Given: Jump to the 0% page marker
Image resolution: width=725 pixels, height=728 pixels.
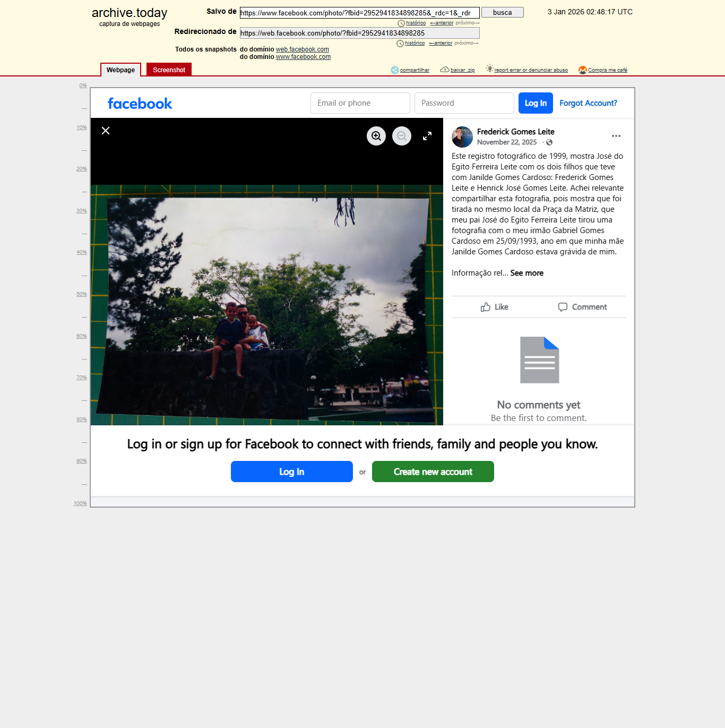Looking at the screenshot, I should pos(83,85).
